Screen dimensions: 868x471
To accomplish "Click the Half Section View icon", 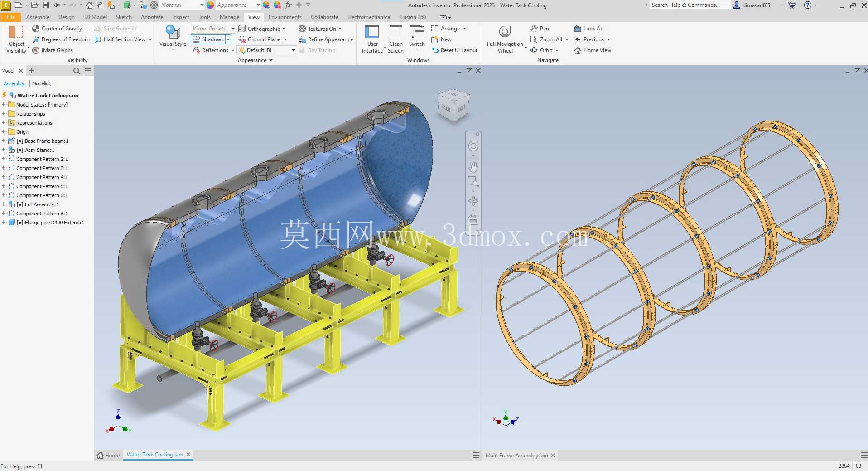I will point(97,39).
